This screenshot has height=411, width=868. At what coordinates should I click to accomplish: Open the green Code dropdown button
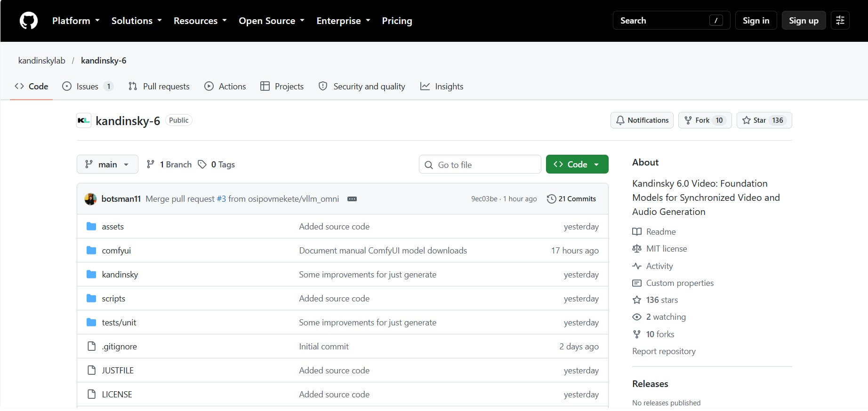(x=577, y=164)
